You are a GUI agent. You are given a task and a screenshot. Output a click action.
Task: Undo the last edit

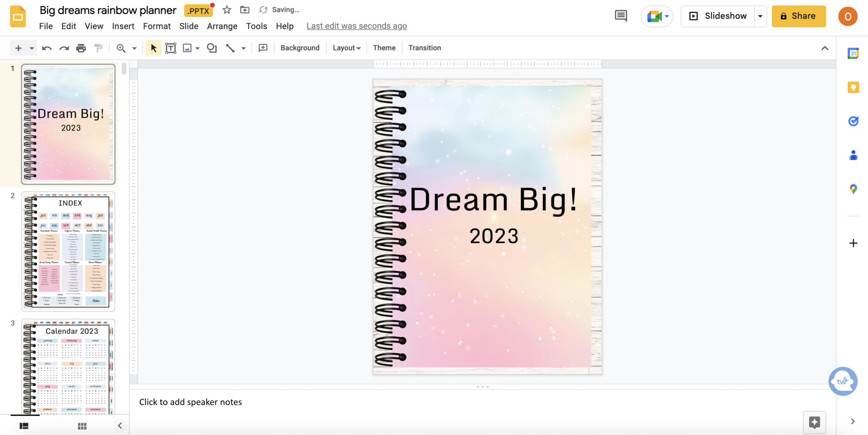coord(46,48)
